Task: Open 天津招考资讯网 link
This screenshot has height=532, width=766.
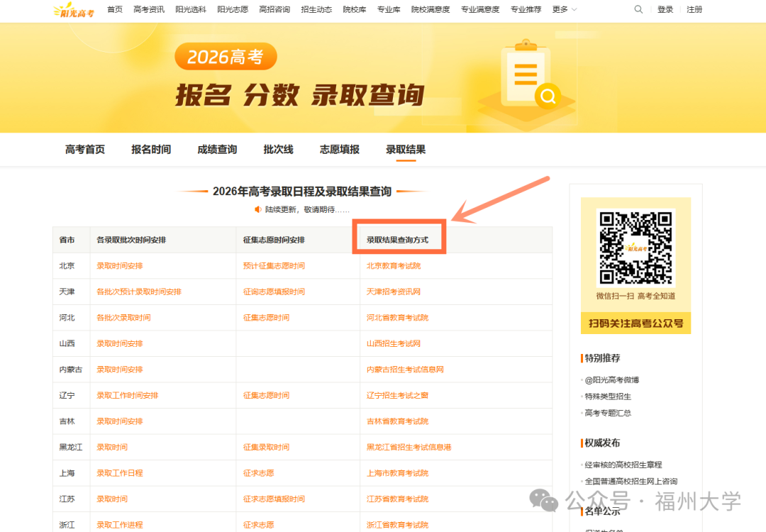Action: pyautogui.click(x=394, y=292)
